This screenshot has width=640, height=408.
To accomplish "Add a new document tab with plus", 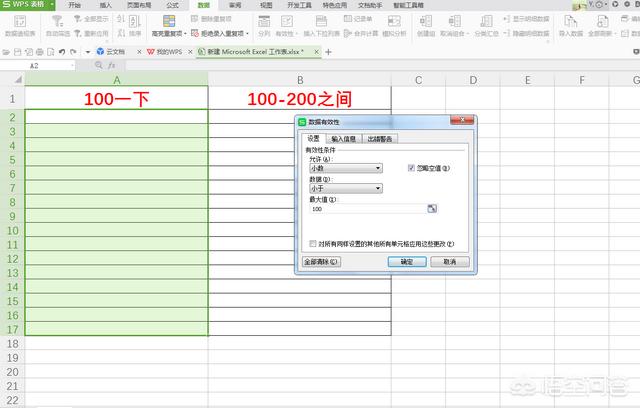I will 329,52.
